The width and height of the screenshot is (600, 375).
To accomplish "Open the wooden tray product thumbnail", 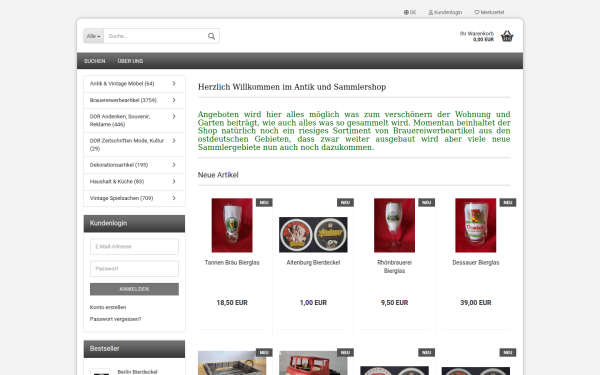I will tap(232, 363).
